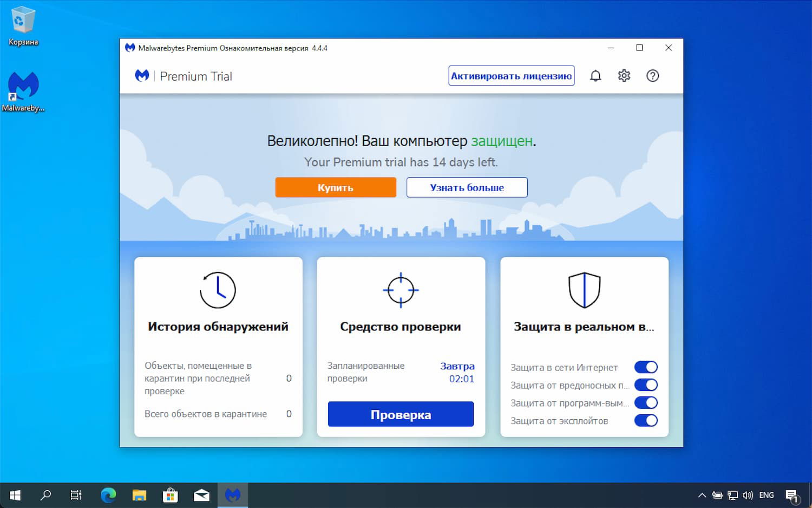Toggle Защита в сети Интернет switch

[x=646, y=367]
